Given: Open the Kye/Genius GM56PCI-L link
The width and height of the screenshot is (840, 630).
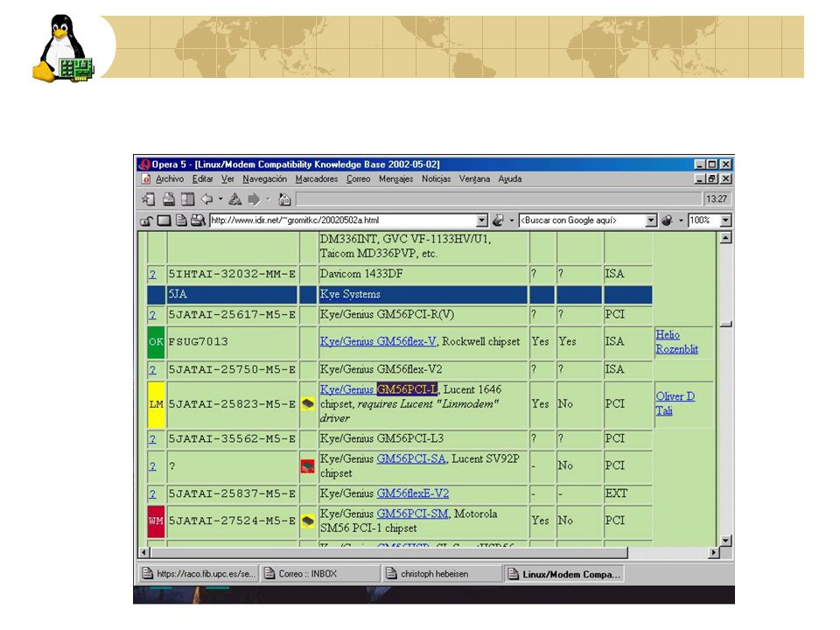Looking at the screenshot, I should [379, 389].
